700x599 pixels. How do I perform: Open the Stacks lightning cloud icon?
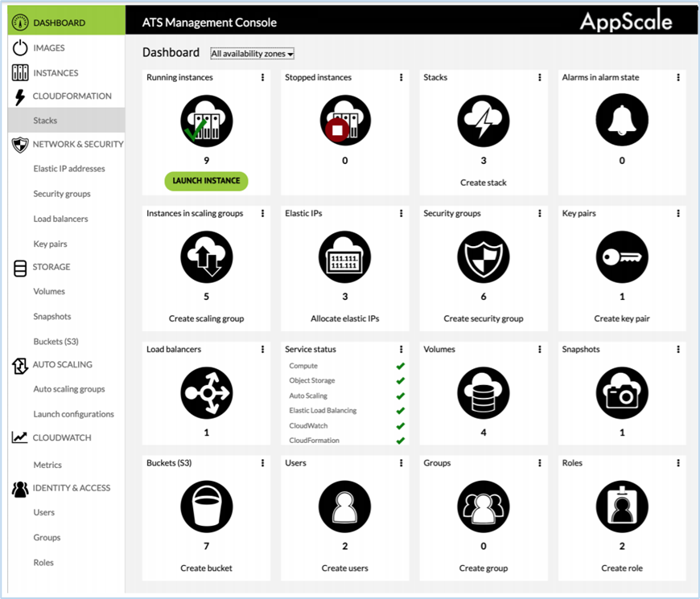(x=484, y=121)
